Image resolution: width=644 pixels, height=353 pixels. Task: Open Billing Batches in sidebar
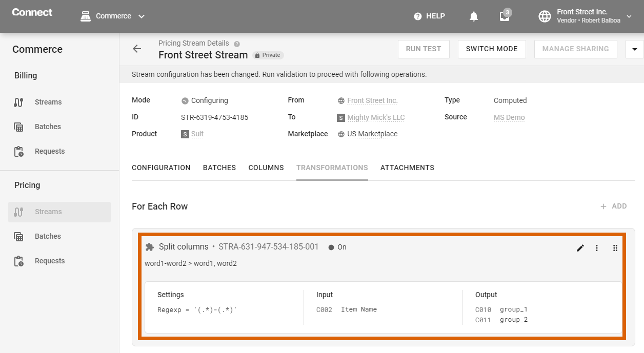point(59,127)
